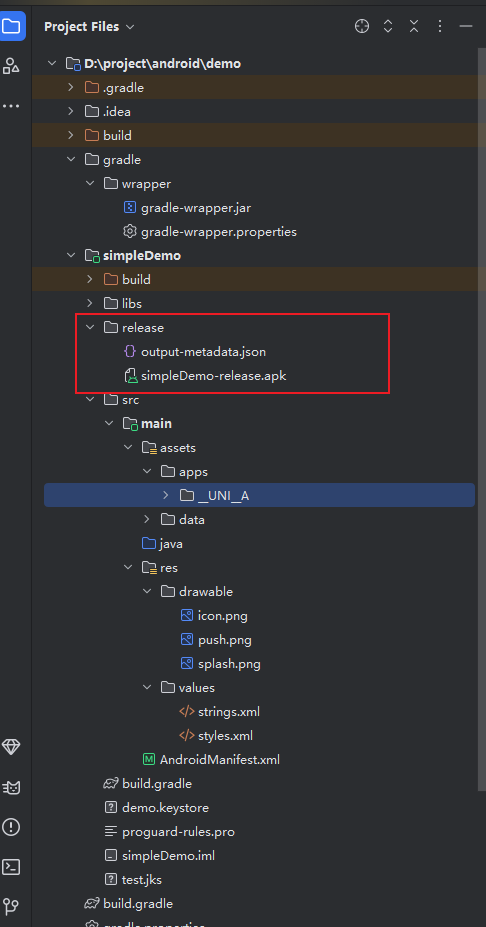Collapse the main folder chevron
The image size is (486, 927).
pyautogui.click(x=109, y=423)
